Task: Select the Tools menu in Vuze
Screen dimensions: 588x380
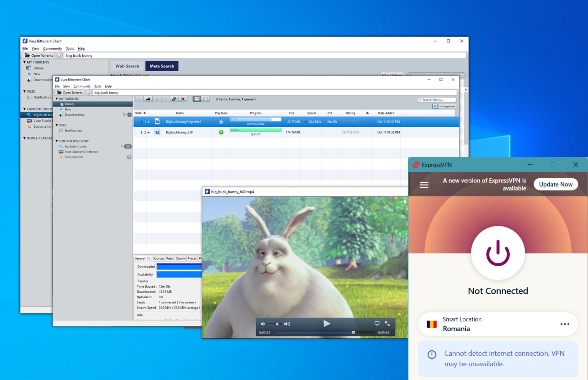Action: [x=98, y=86]
